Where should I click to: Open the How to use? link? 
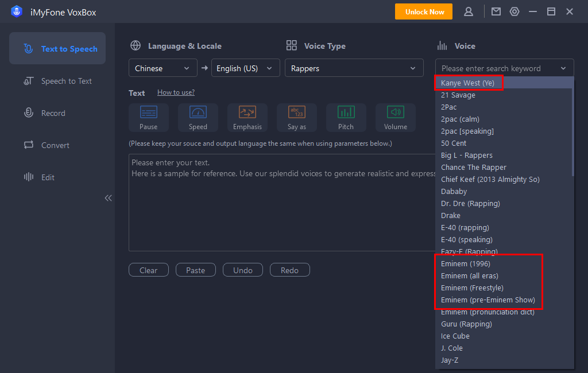pos(176,92)
